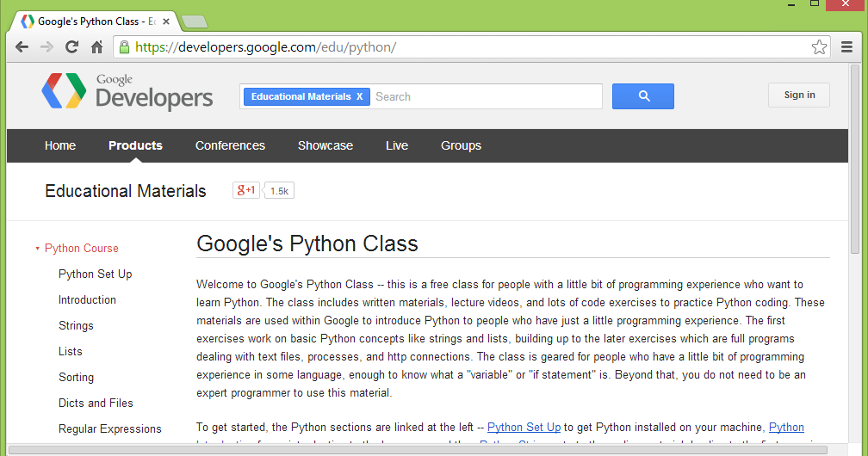Go to the Showcase navigation item
Image resolution: width=868 pixels, height=456 pixels.
(x=325, y=145)
